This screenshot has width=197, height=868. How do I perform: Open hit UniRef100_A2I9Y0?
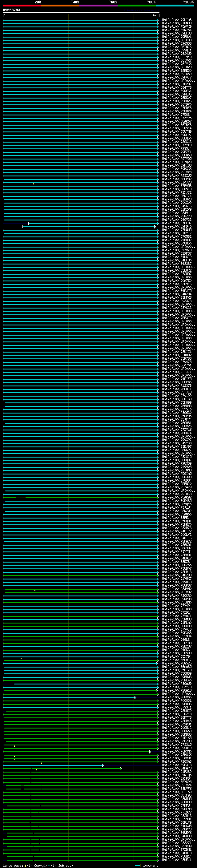point(177,57)
